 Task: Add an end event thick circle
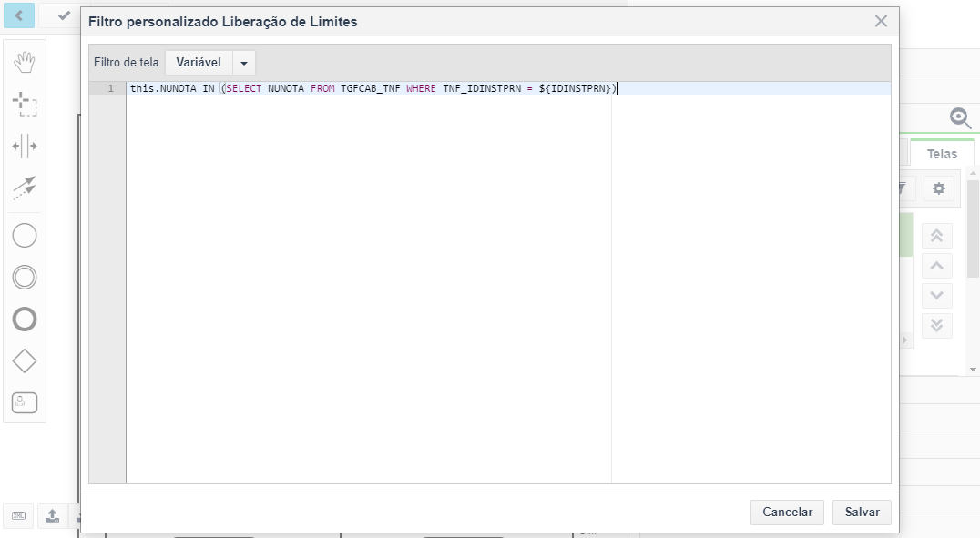25,320
